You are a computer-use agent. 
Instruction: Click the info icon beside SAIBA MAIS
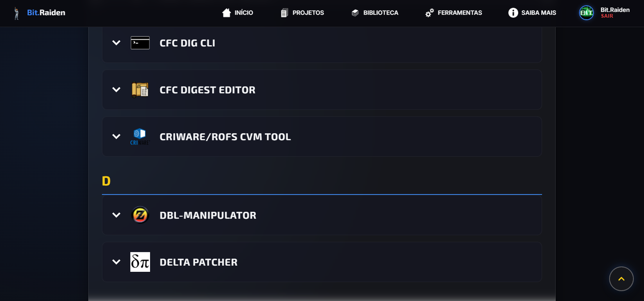click(513, 13)
